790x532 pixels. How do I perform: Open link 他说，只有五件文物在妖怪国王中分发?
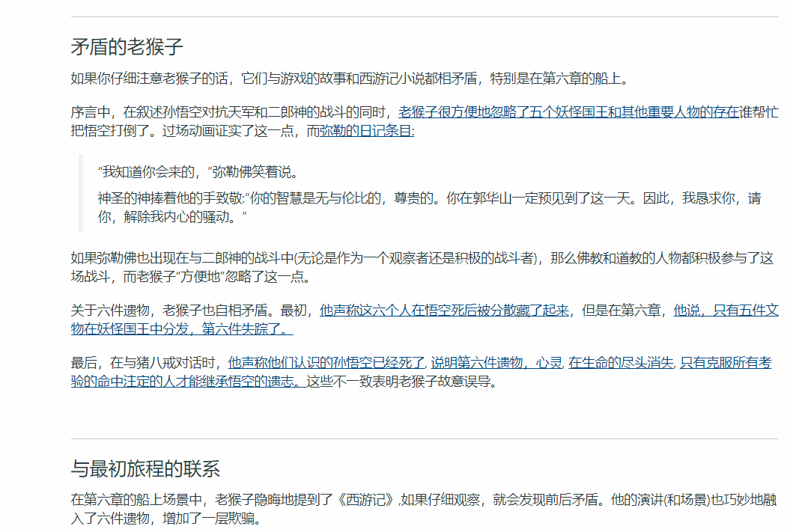726,311
